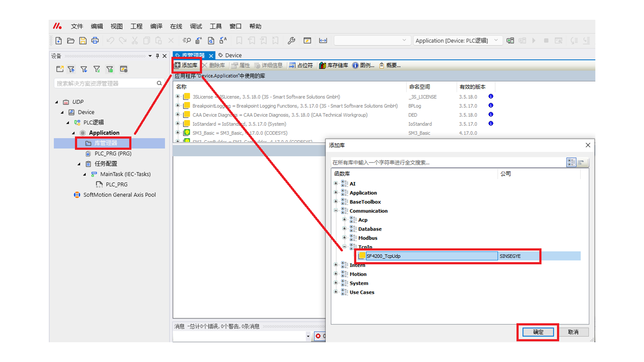This screenshot has height=362, width=644.
Task: Open the 编译 menu
Action: (156, 26)
